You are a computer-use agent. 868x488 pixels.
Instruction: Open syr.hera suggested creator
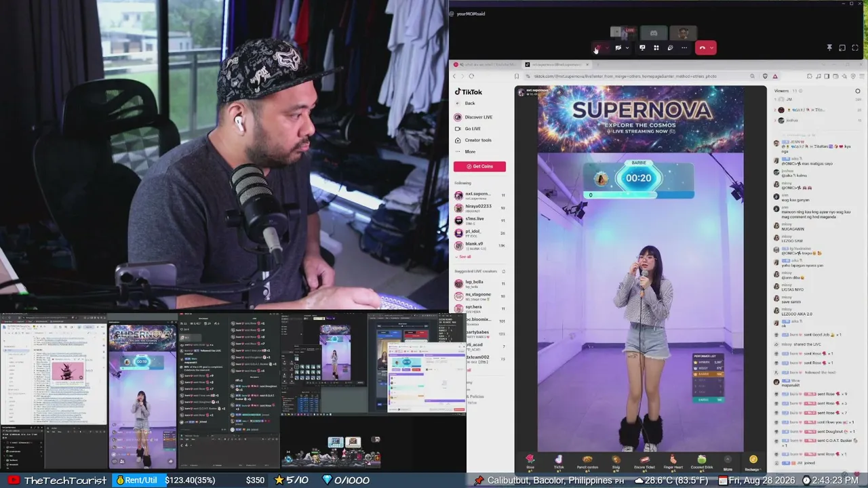[480, 308]
